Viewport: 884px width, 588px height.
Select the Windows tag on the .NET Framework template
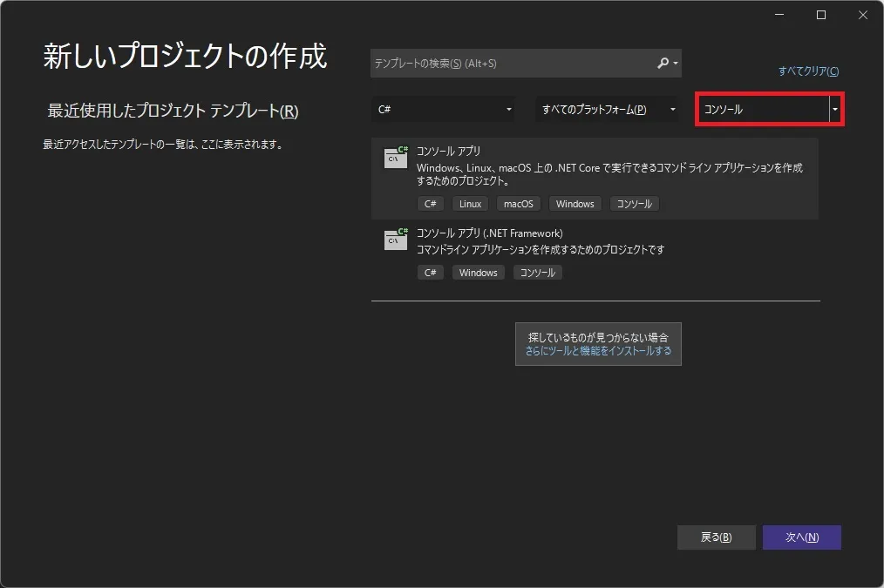coord(478,272)
